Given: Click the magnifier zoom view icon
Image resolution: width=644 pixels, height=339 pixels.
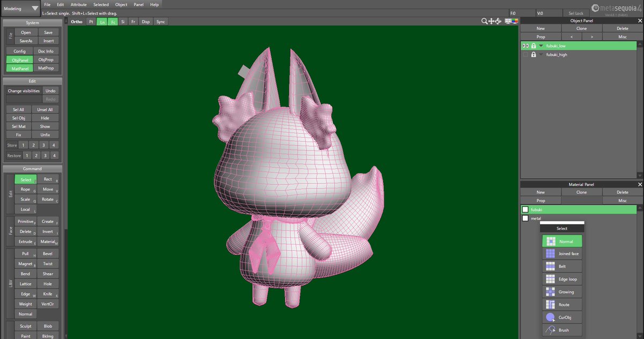Looking at the screenshot, I should (484, 21).
